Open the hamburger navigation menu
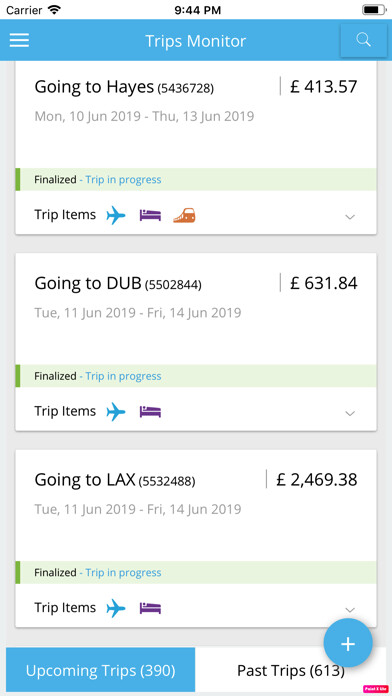This screenshot has height=696, width=392. 19,40
